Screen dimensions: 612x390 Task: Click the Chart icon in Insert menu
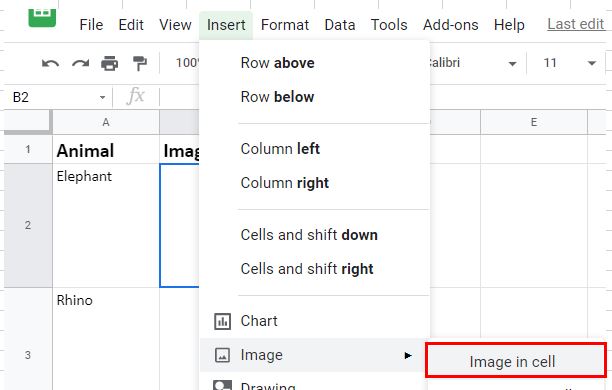tap(222, 321)
